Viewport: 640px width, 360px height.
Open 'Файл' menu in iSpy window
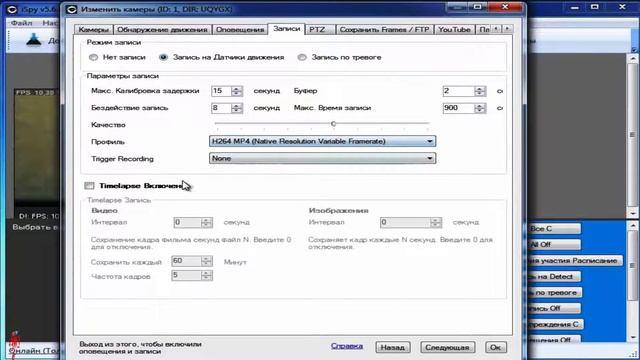21,23
